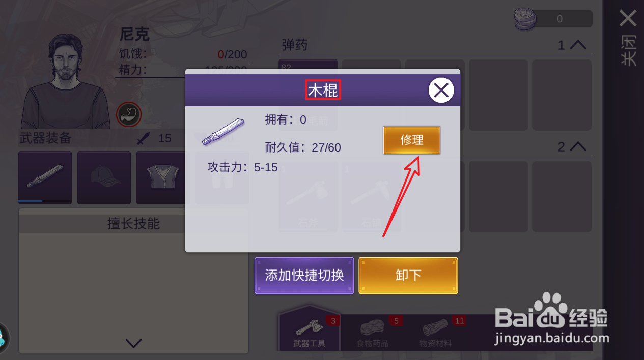Select the cap equipment slot
Screen dimensions: 644x360
(x=104, y=177)
